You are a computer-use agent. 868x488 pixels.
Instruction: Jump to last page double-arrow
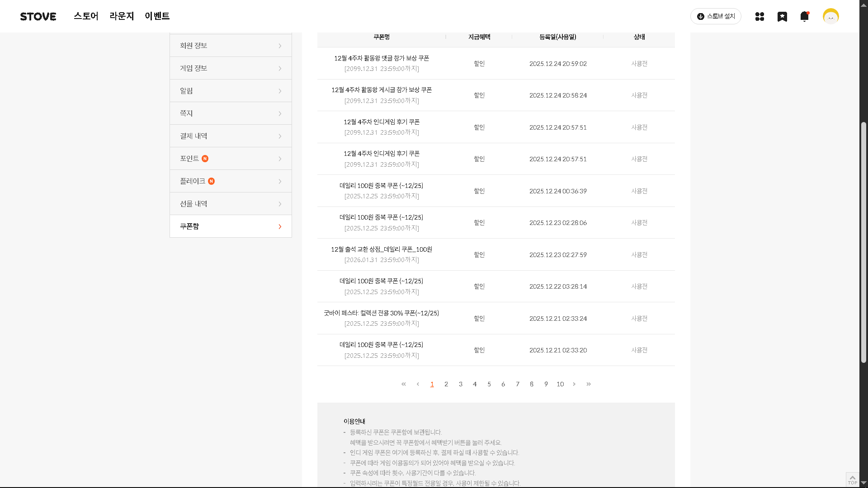(x=589, y=384)
